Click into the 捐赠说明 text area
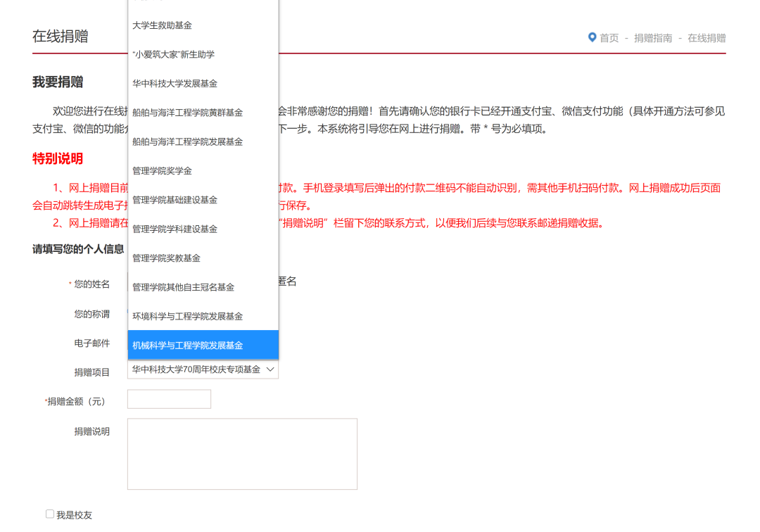The image size is (760, 532). point(242,454)
